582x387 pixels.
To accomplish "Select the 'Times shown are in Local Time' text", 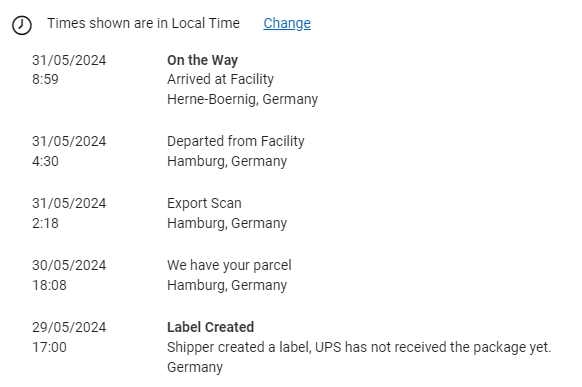I will (x=143, y=23).
